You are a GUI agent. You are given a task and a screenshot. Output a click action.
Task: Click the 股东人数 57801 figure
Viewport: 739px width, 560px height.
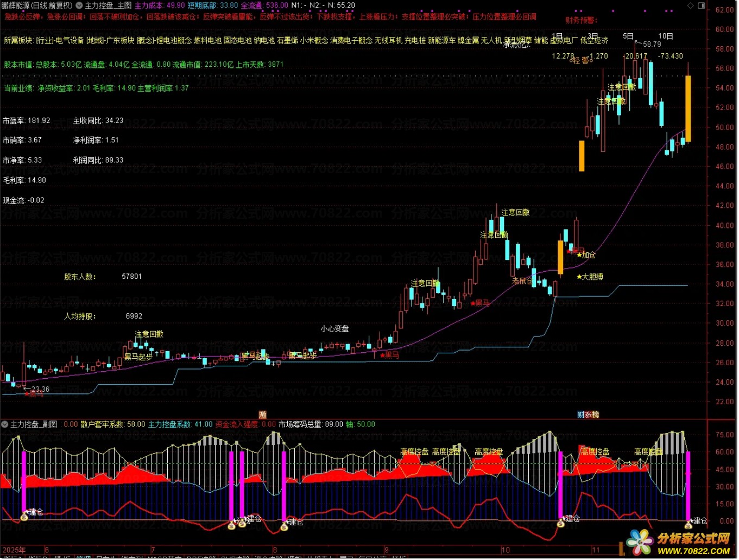[x=131, y=276]
